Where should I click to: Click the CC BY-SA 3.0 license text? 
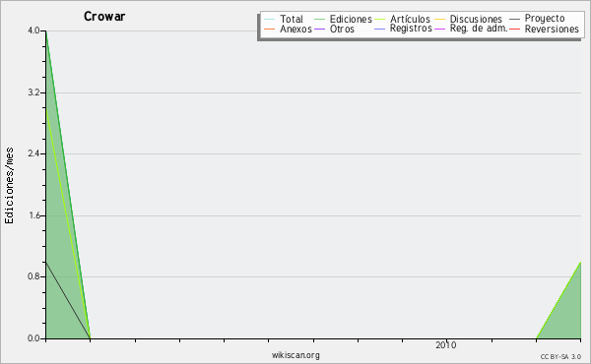point(560,356)
